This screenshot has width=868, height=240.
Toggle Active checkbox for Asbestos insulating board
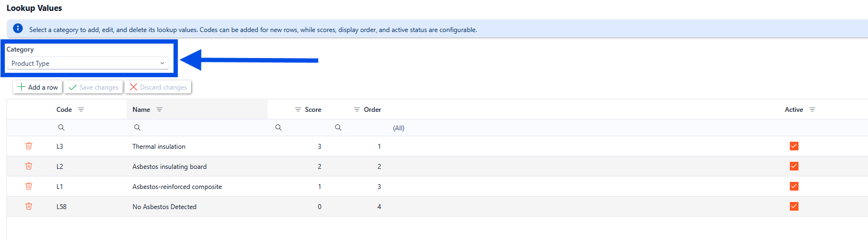(794, 166)
